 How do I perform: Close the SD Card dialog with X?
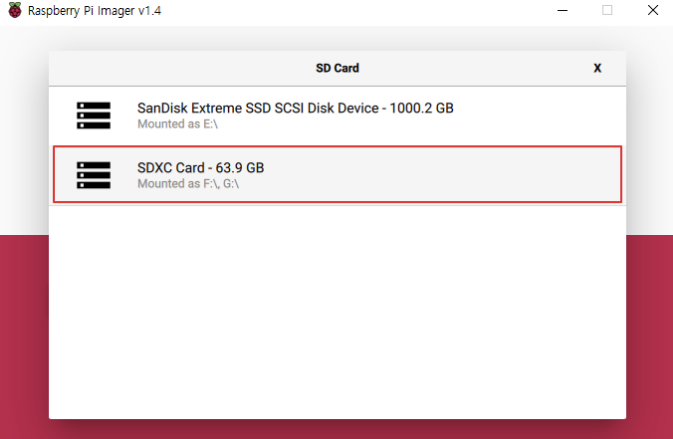pyautogui.click(x=597, y=68)
